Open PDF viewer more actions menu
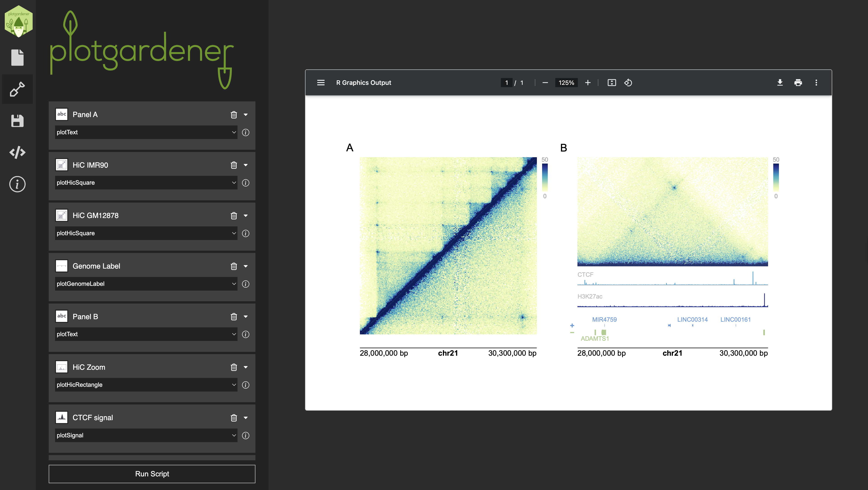Viewport: 868px width, 490px height. 816,83
